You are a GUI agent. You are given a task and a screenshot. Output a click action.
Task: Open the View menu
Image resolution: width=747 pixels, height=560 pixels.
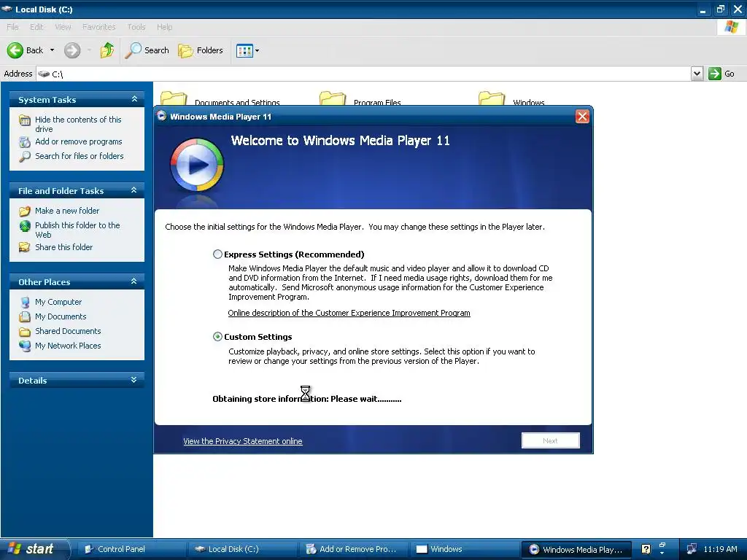tap(63, 27)
